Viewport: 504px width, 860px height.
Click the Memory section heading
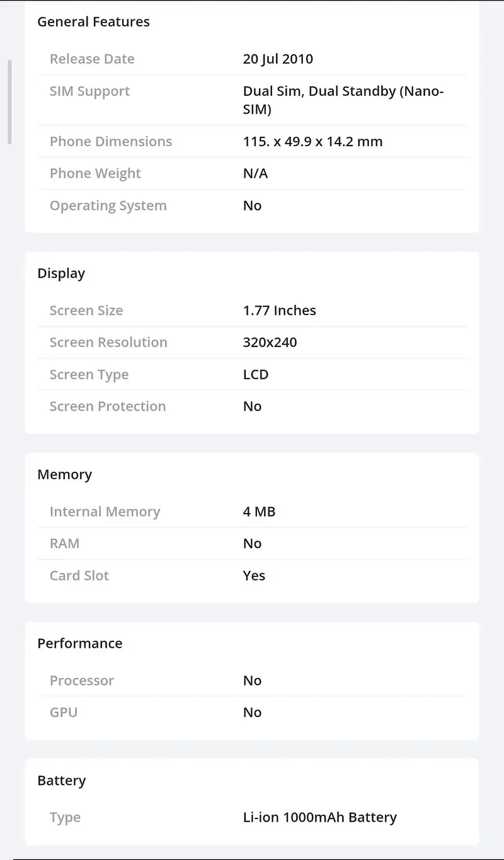click(64, 474)
